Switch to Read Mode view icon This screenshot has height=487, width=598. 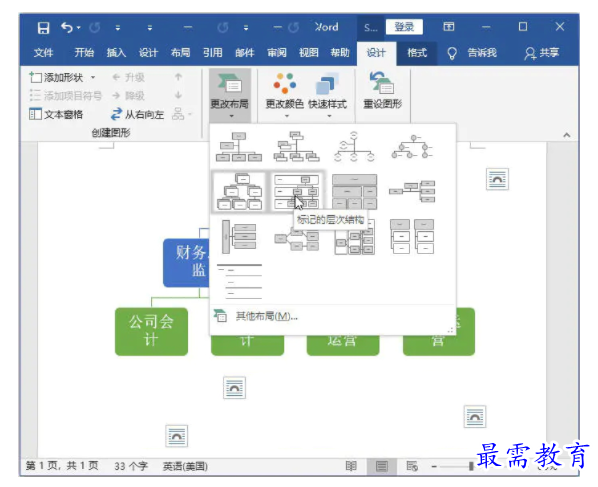(x=351, y=466)
